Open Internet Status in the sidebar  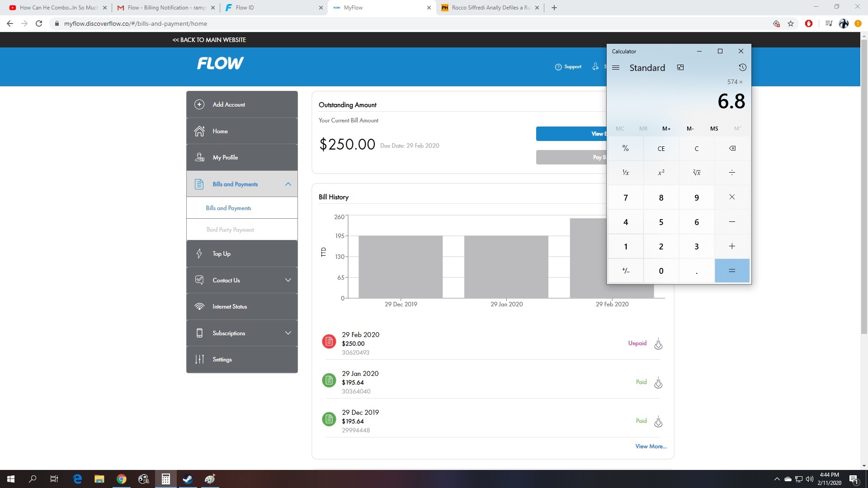click(242, 306)
